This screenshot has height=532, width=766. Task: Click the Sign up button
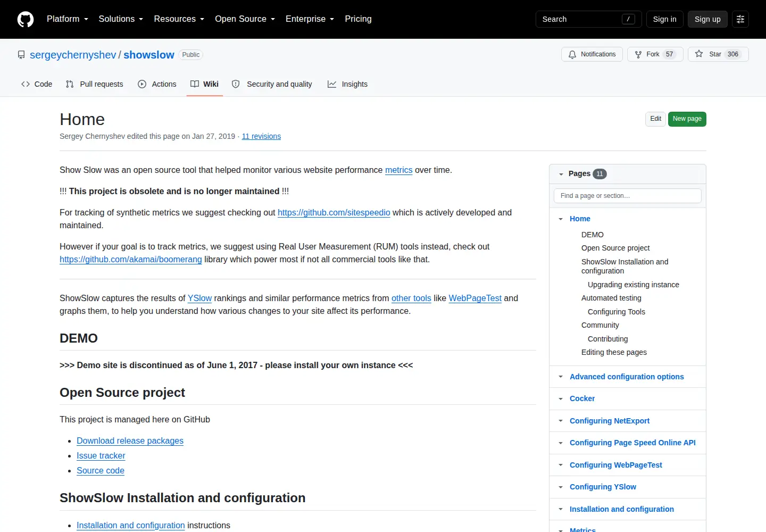(707, 19)
